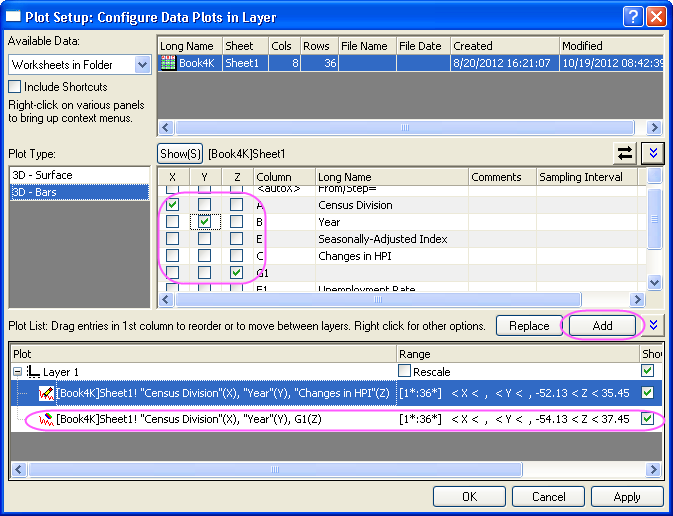
Task: Open the Available Data dropdown
Action: (141, 64)
